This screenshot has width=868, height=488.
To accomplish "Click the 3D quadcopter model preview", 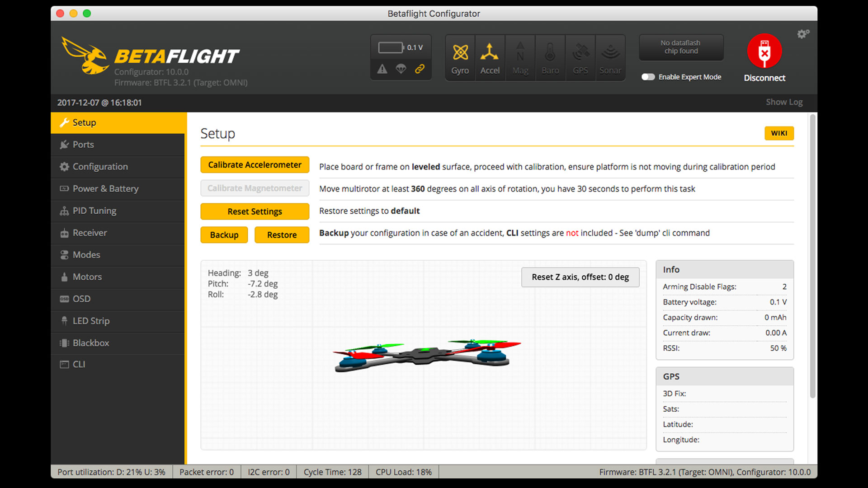I will [427, 356].
